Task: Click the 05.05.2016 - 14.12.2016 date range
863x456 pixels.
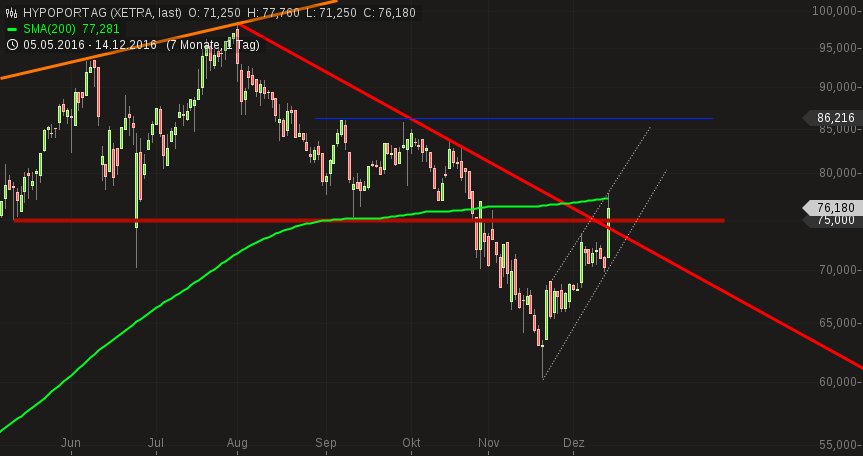Action: tap(90, 45)
